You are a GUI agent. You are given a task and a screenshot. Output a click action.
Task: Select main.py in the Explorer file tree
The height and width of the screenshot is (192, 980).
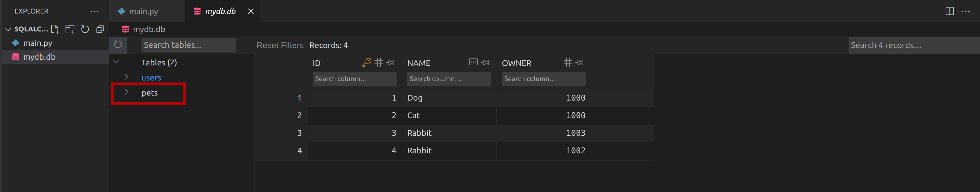click(x=38, y=43)
